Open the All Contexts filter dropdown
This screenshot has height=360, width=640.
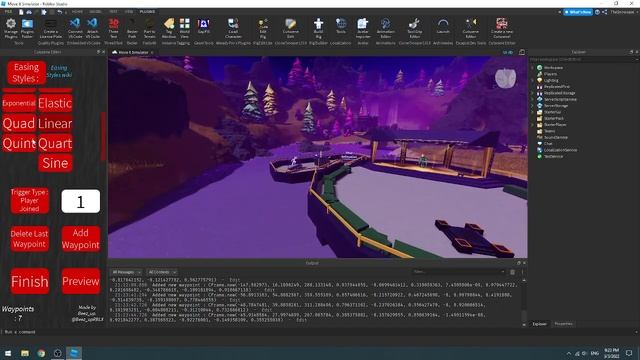(x=162, y=272)
